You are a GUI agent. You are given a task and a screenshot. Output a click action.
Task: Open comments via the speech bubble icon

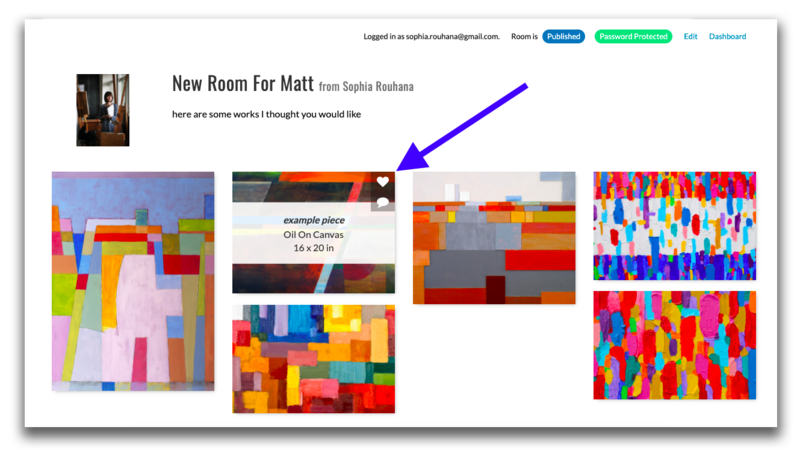pos(382,202)
